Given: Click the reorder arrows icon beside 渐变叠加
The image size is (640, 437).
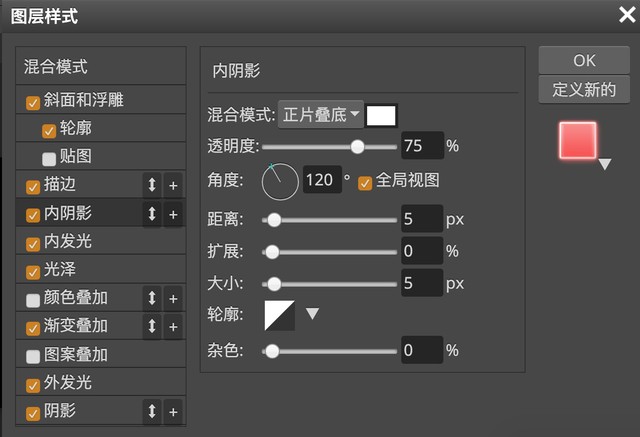Looking at the screenshot, I should pos(152,326).
